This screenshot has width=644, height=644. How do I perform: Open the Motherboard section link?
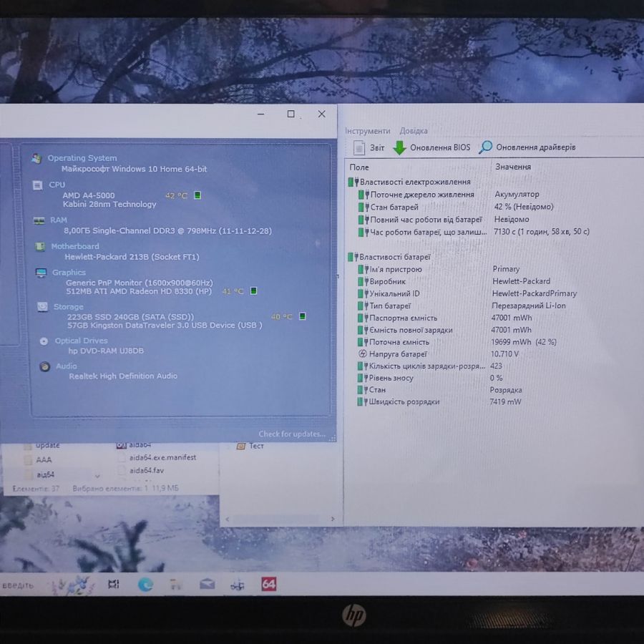(75, 246)
